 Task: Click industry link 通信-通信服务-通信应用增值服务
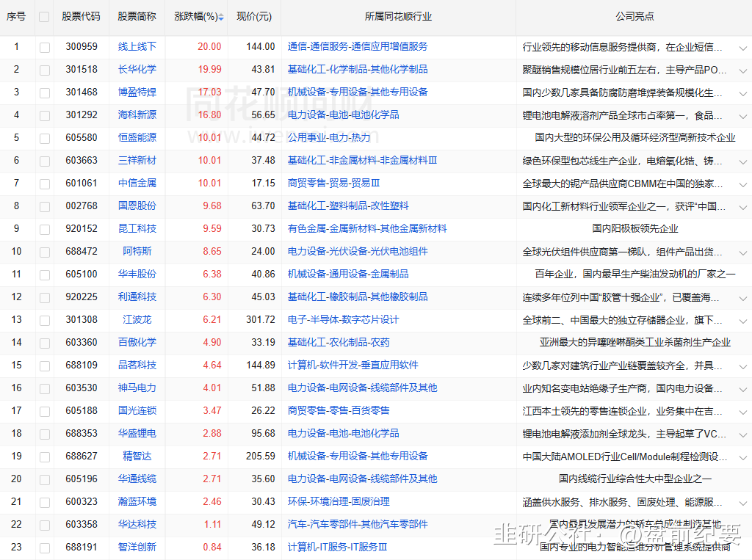coord(357,46)
